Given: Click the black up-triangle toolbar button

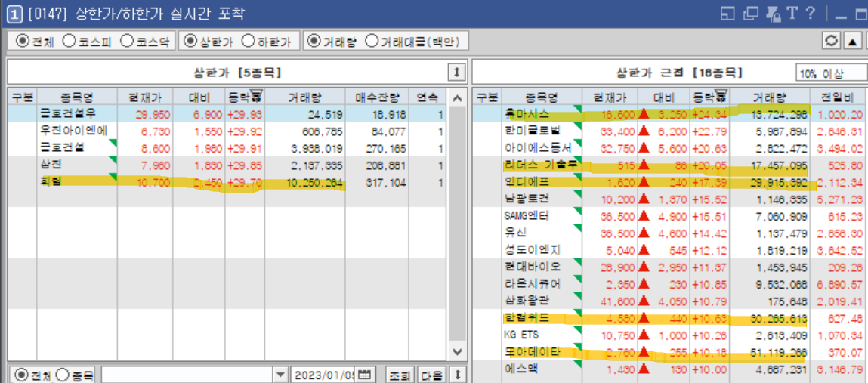Looking at the screenshot, I should tap(852, 41).
